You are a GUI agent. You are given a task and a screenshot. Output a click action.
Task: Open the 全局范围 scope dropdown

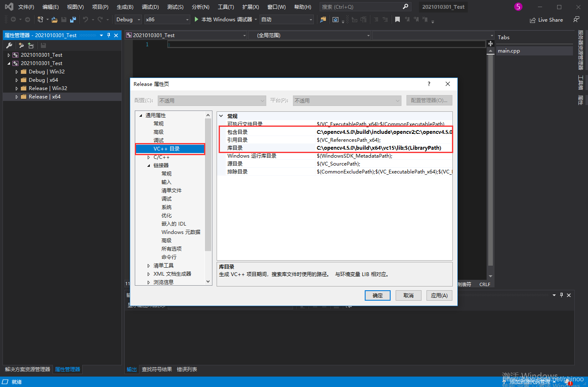point(310,35)
